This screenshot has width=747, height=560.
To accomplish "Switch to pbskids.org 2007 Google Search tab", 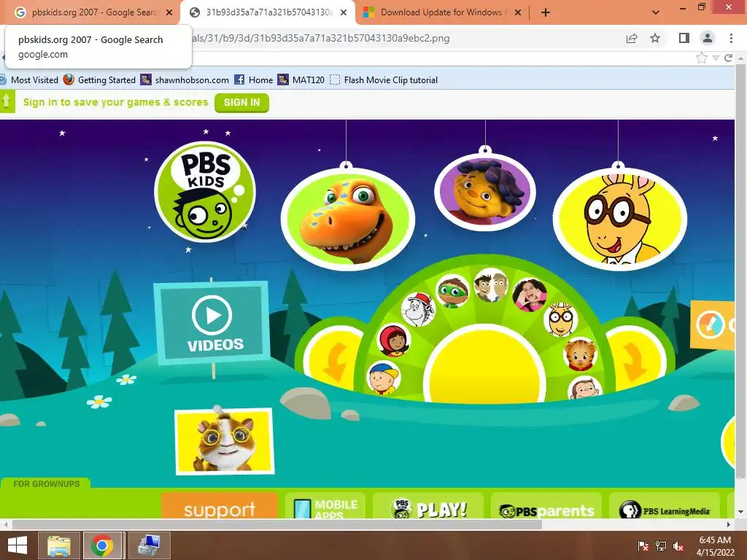I will pyautogui.click(x=90, y=12).
